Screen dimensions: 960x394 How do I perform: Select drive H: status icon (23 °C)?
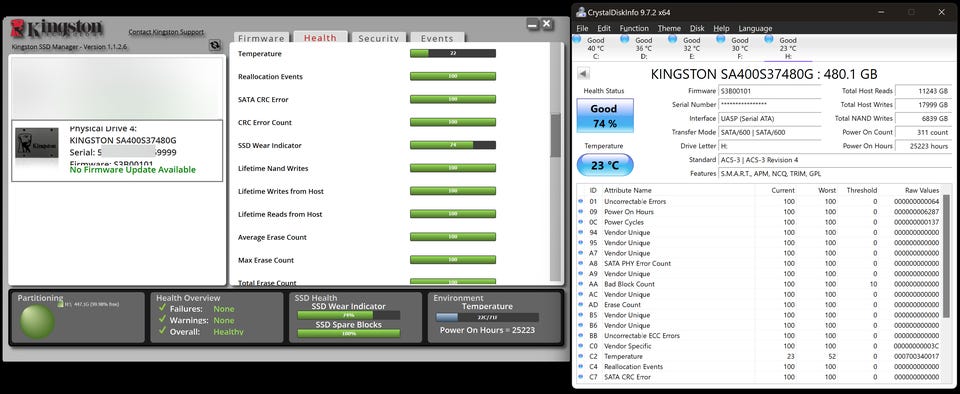(x=769, y=40)
